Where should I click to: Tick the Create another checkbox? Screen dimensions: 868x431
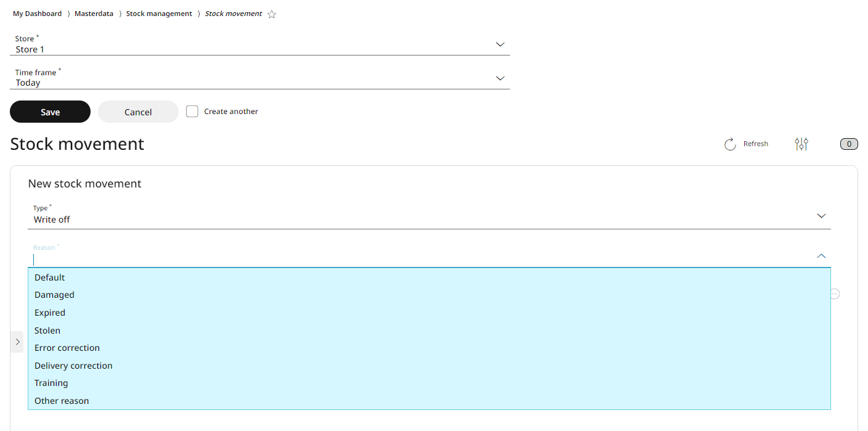192,112
